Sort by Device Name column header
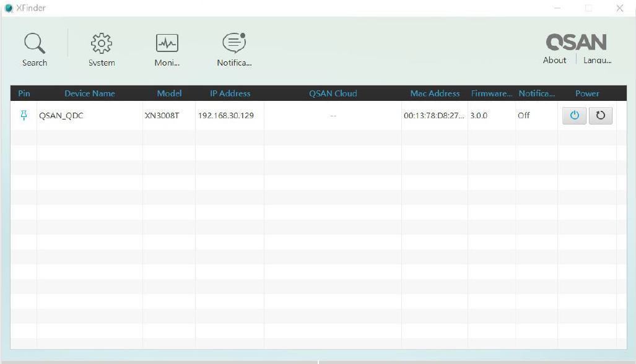Image resolution: width=636 pixels, height=364 pixels. pos(90,93)
